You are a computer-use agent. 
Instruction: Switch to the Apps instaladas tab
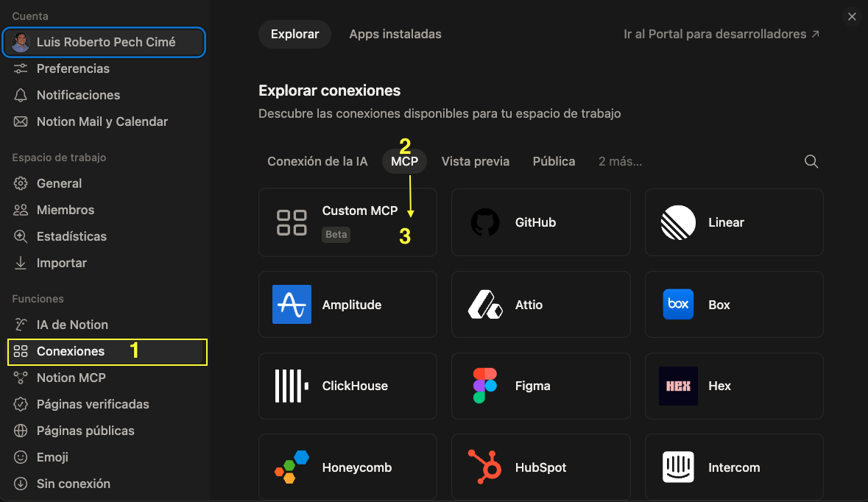[x=395, y=35]
